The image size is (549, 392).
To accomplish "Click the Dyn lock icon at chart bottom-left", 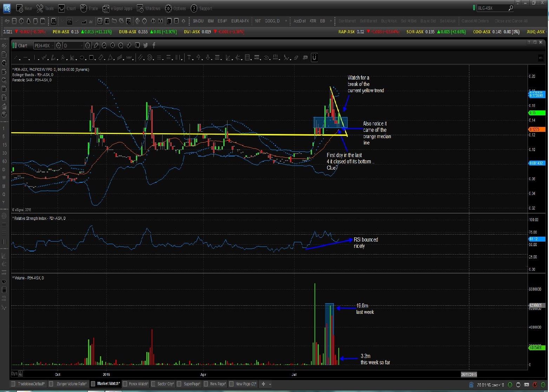I will [21, 374].
